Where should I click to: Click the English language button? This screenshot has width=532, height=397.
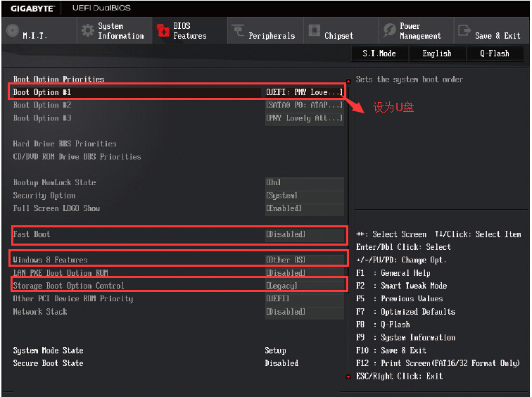[437, 53]
